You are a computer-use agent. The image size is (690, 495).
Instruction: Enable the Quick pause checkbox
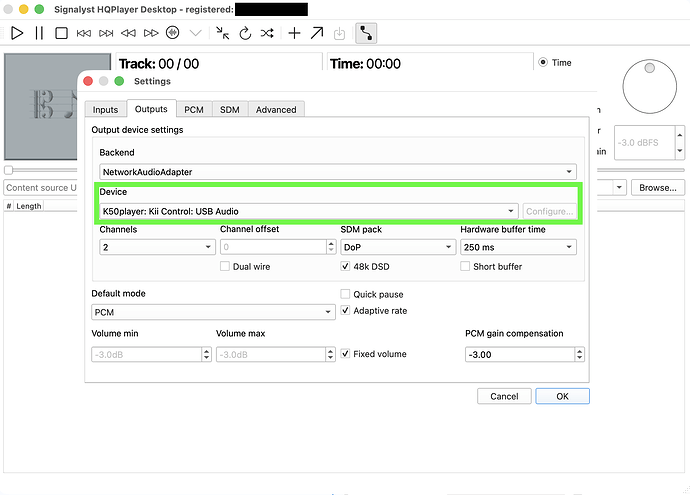pyautogui.click(x=345, y=294)
